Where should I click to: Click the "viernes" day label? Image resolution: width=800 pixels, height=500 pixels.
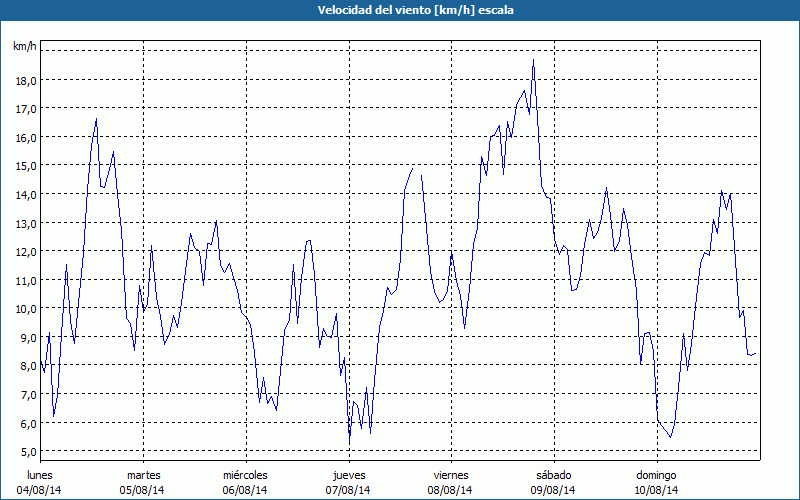[451, 475]
